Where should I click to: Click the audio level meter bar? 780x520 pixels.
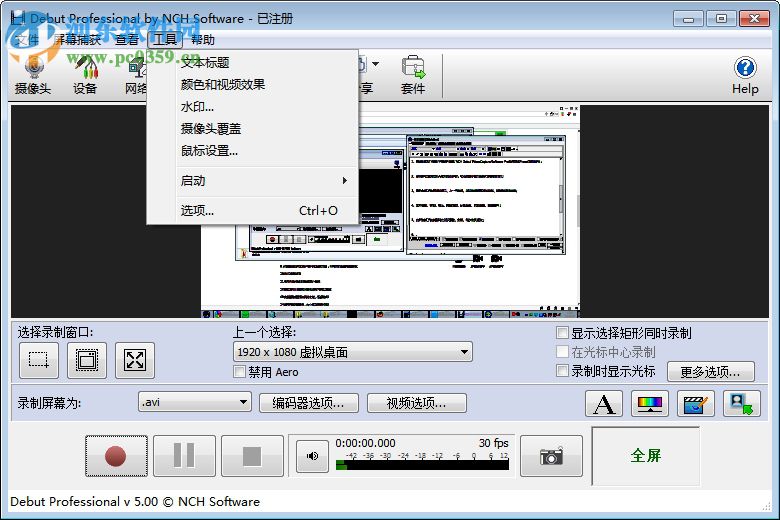pos(422,465)
